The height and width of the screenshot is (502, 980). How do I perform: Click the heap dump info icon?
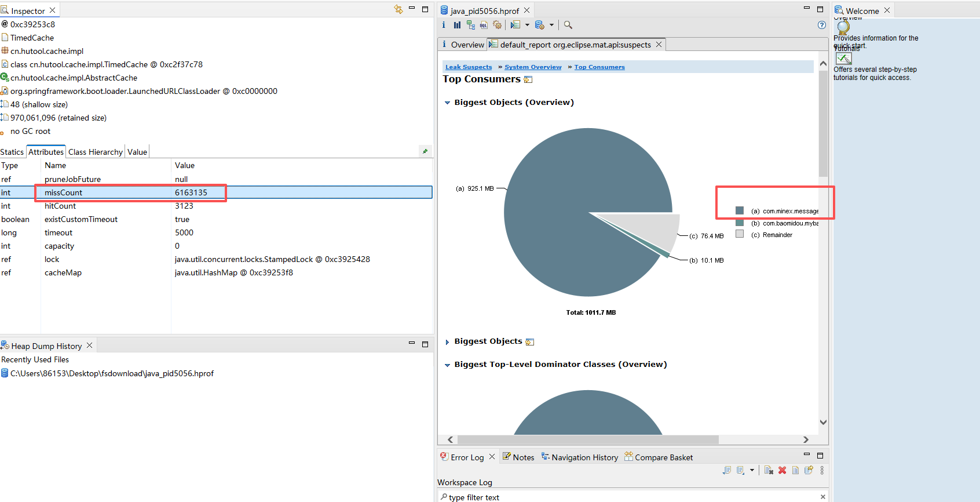(x=444, y=25)
